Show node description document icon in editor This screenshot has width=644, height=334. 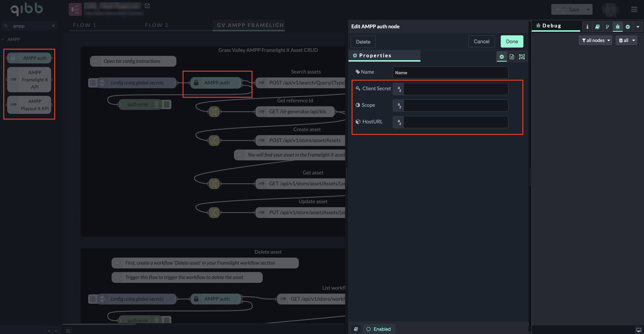point(512,57)
